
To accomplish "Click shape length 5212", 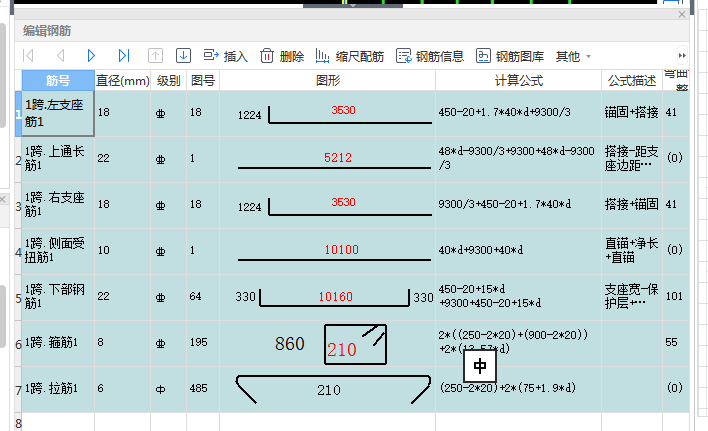I will pos(338,158).
